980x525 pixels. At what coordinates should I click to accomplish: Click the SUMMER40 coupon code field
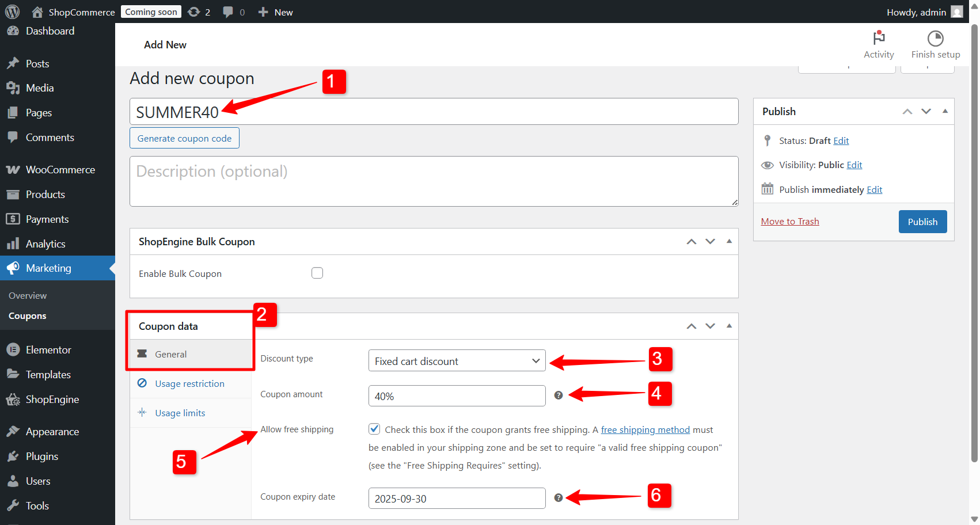pyautogui.click(x=434, y=111)
